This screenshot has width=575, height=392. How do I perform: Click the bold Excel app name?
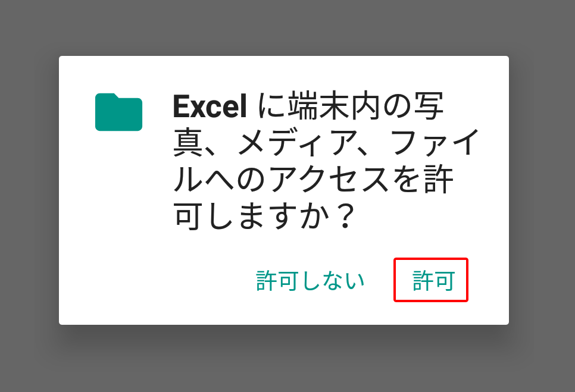(x=210, y=106)
